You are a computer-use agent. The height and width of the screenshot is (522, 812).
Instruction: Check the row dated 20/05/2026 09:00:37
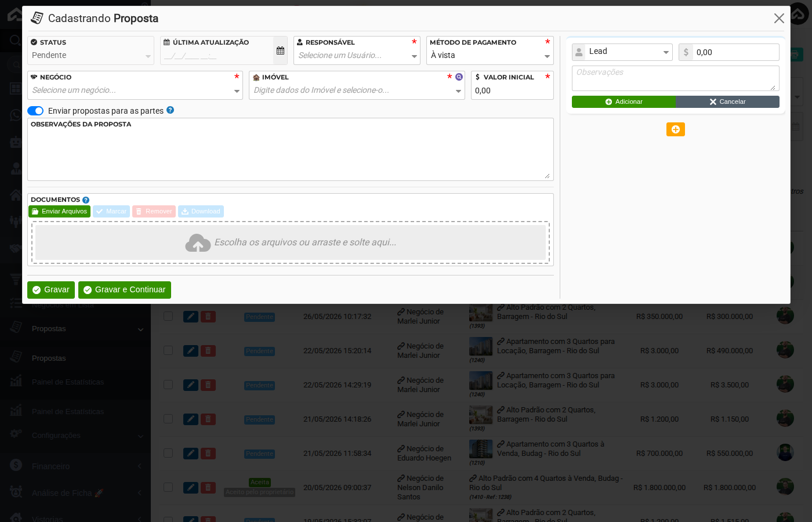click(x=168, y=487)
